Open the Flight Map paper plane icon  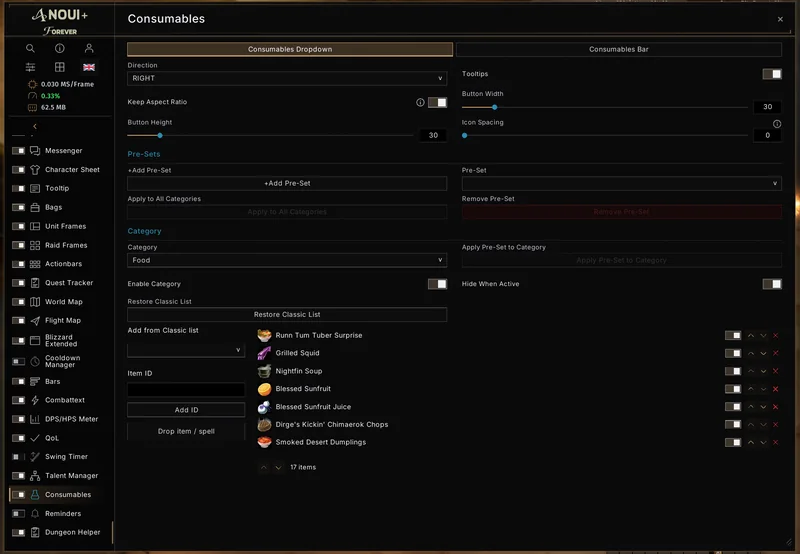pos(35,320)
